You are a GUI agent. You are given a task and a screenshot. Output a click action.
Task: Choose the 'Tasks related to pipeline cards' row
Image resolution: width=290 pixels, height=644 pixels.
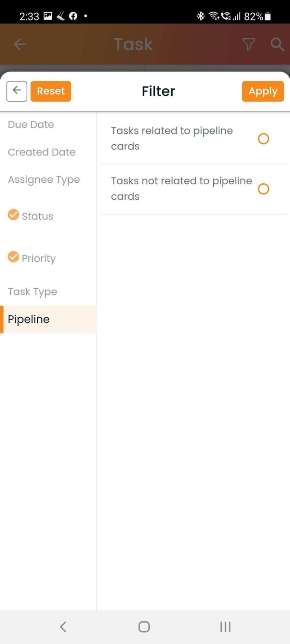coord(193,139)
